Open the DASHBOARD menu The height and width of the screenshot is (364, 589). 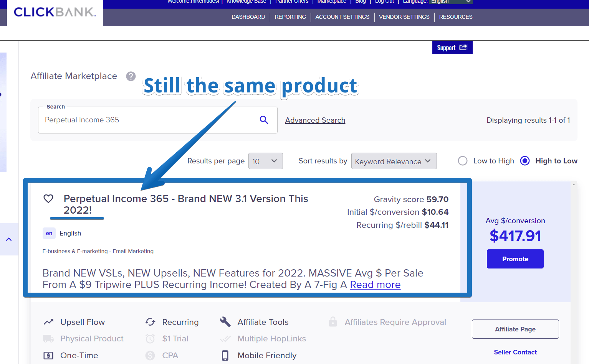(x=248, y=17)
